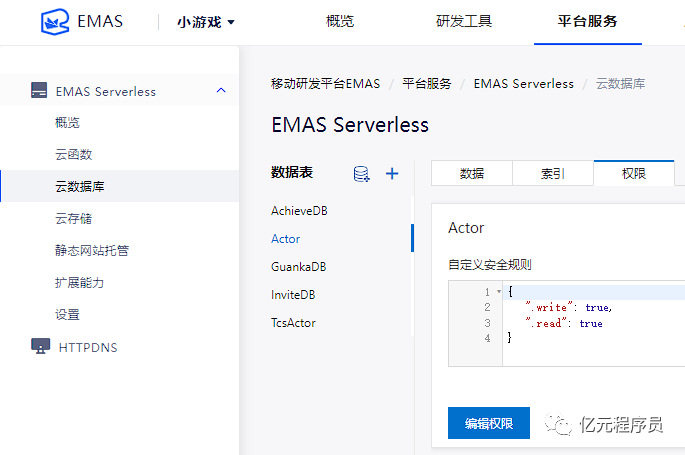Open 云存储 in the sidebar

point(73,218)
